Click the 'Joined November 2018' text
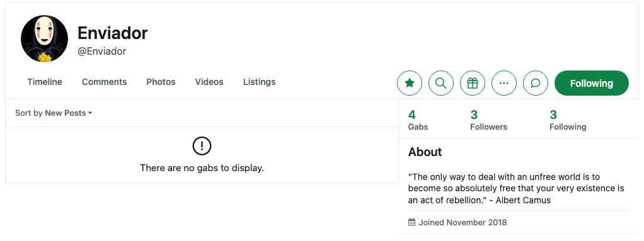 (x=463, y=223)
